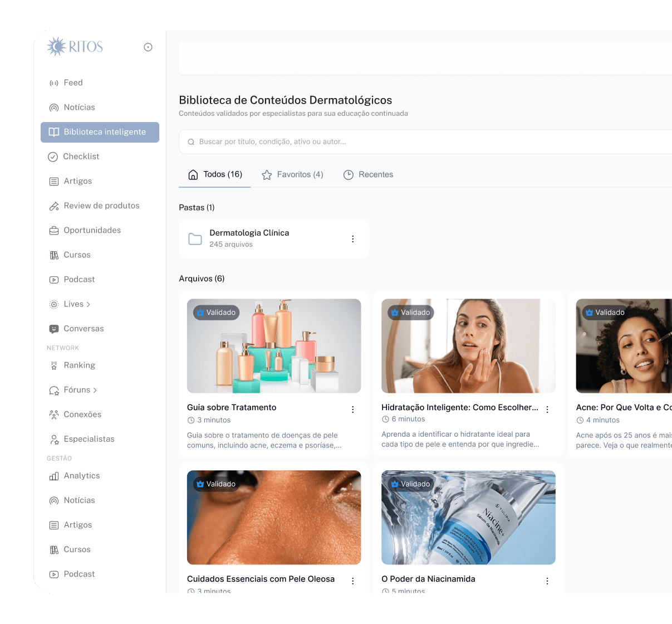Image resolution: width=672 pixels, height=624 pixels.
Task: Open options menu for Dermatologia Clínica folder
Action: [352, 239]
